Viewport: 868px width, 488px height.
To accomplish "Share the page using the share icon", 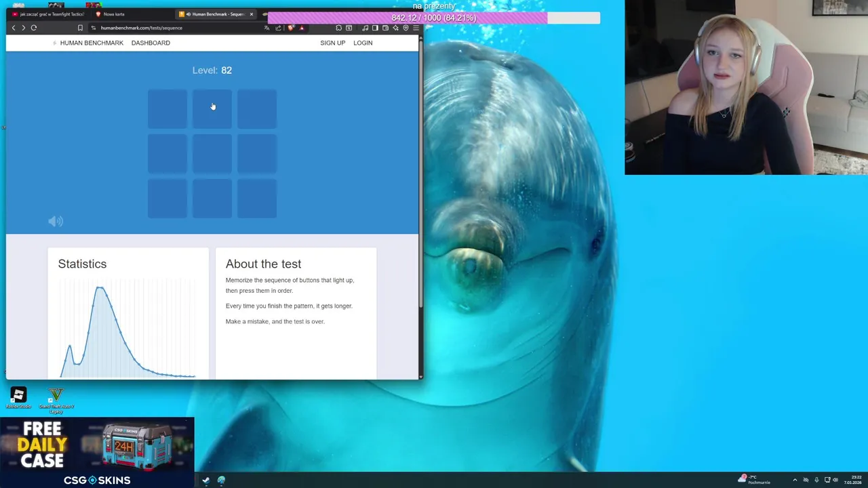I will [x=278, y=28].
